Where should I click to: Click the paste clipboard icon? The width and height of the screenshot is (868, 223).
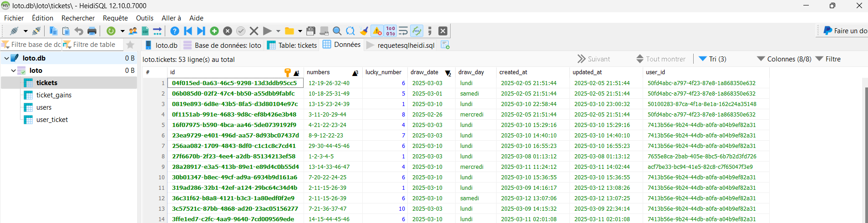coord(66,31)
